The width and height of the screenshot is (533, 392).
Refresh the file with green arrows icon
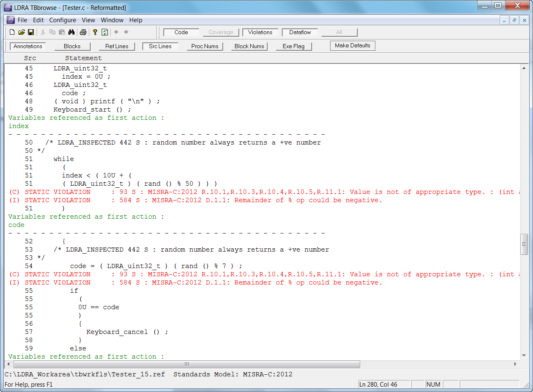[105, 32]
